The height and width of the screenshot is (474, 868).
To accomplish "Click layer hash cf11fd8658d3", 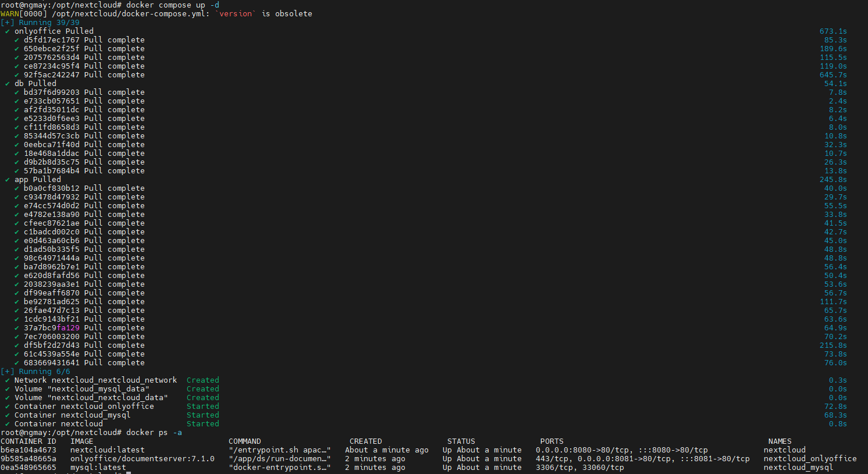I will tap(52, 127).
